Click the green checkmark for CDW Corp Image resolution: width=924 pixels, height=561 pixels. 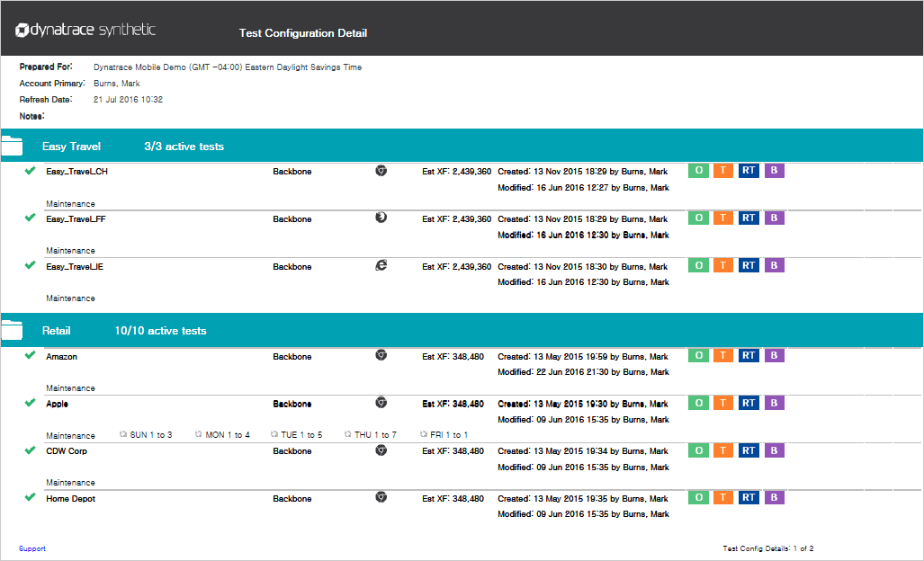coord(30,450)
